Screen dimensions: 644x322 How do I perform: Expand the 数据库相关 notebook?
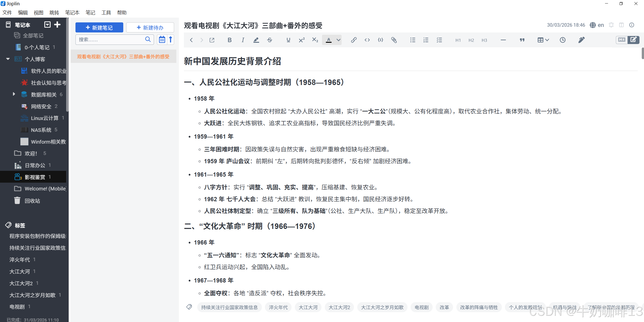14,94
